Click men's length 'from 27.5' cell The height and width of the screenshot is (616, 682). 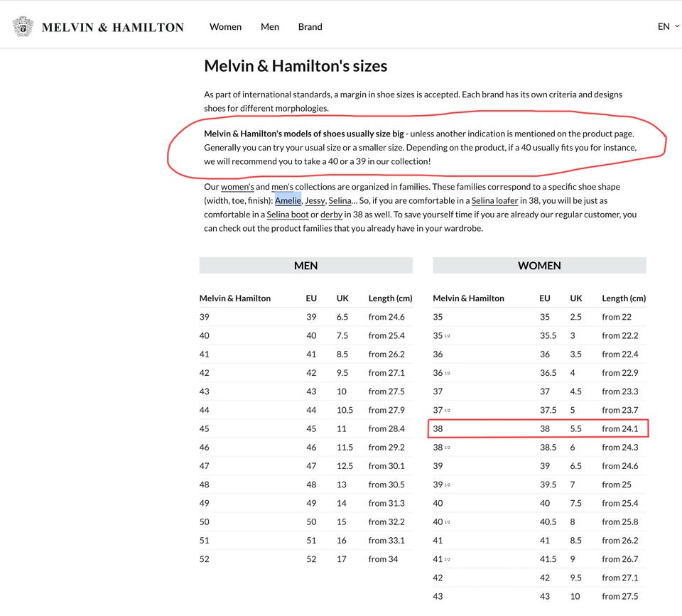coord(386,391)
